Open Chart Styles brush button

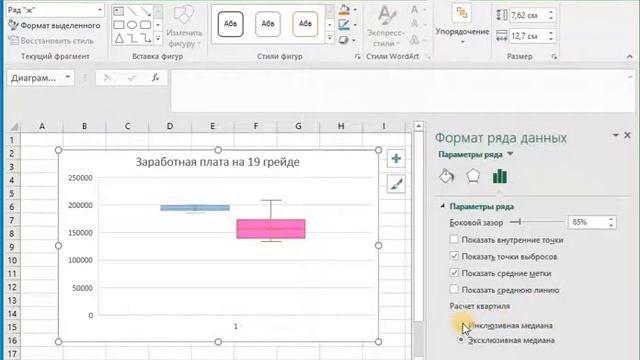click(x=396, y=184)
